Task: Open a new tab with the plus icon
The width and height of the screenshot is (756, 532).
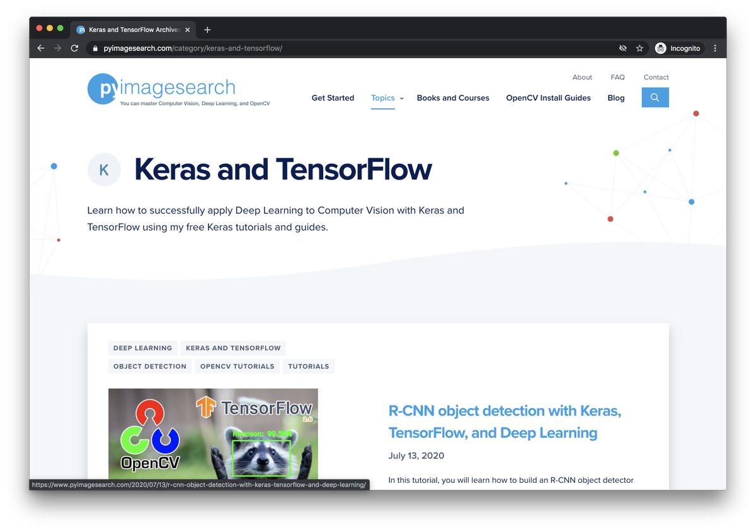Action: (x=207, y=30)
